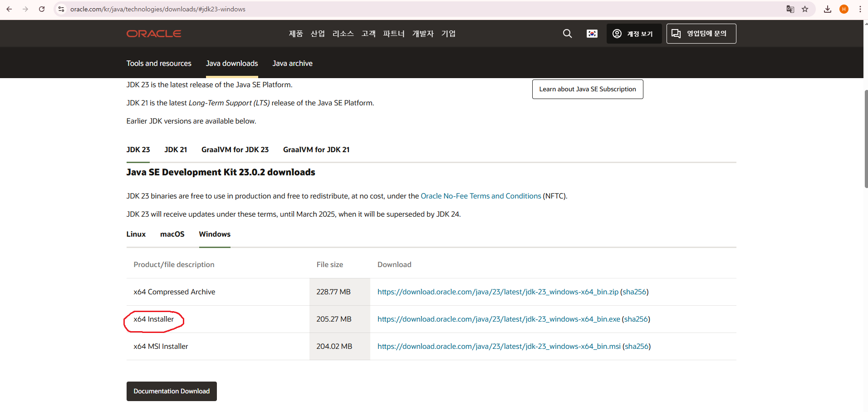Open Tools and resources tab

coord(159,64)
